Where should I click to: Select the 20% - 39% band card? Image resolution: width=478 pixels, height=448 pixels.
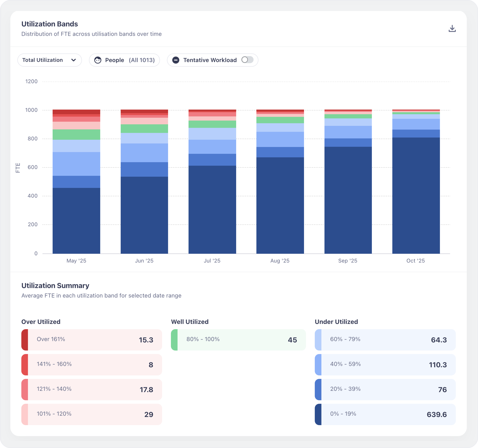coord(385,389)
